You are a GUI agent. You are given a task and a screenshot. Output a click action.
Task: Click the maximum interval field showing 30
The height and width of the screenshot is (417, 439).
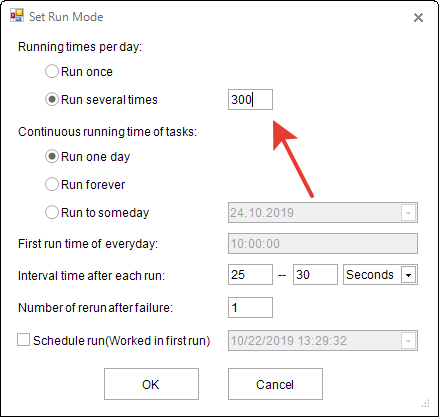[x=315, y=275]
